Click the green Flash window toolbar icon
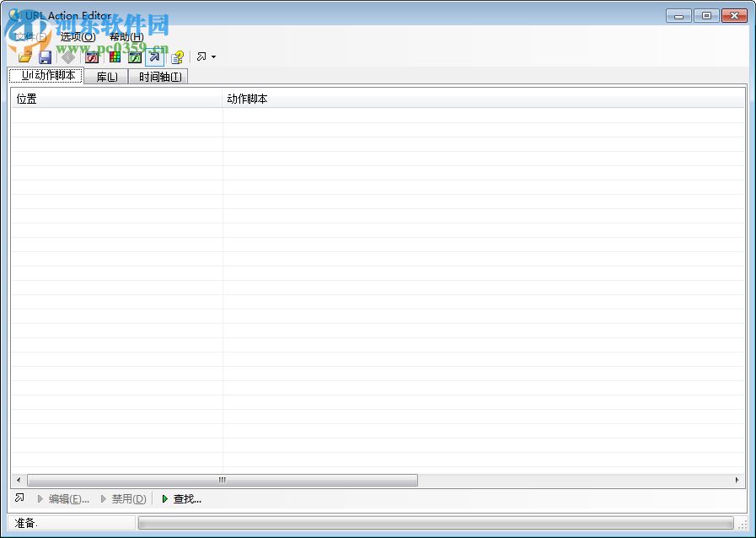Image resolution: width=756 pixels, height=538 pixels. point(135,56)
